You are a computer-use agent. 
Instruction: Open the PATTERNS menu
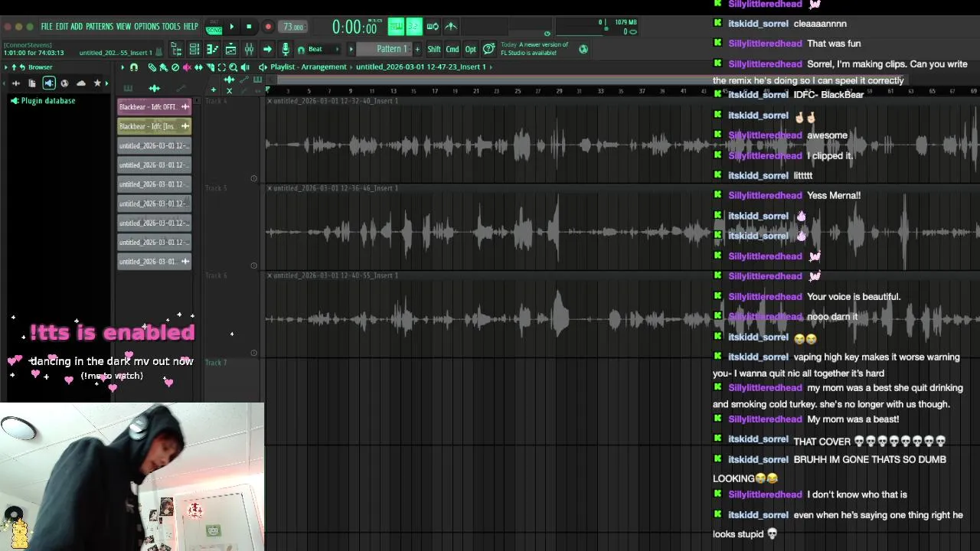[x=100, y=27]
